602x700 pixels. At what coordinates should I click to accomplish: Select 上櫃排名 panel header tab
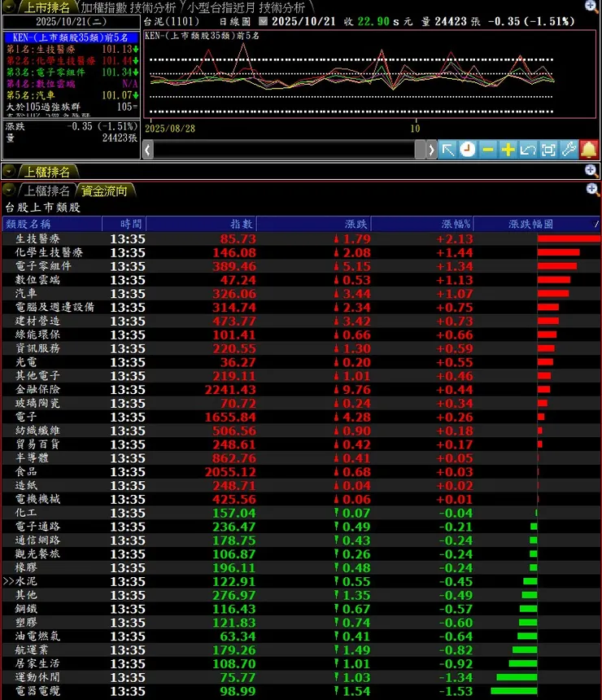point(47,172)
